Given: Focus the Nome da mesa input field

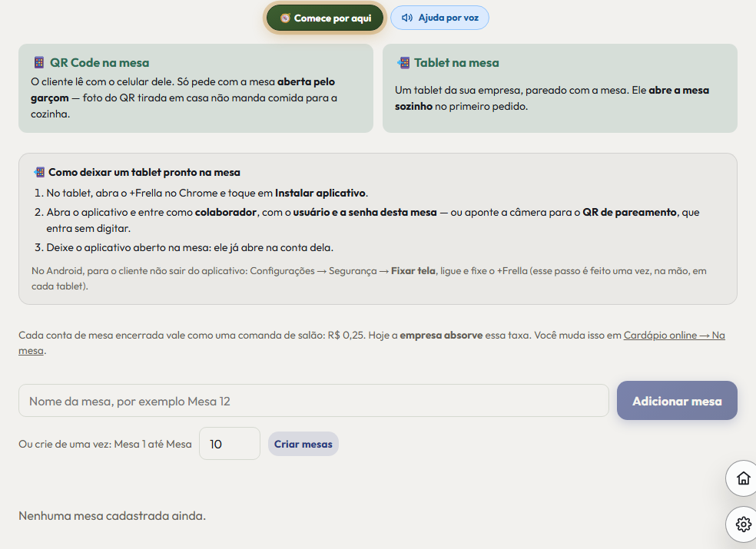Looking at the screenshot, I should pos(313,401).
